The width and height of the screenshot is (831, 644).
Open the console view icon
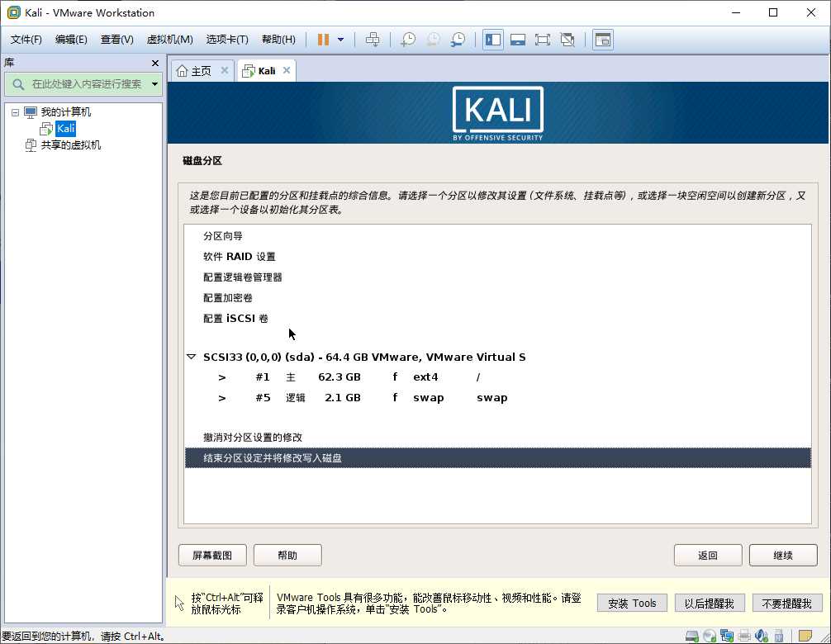(x=603, y=40)
